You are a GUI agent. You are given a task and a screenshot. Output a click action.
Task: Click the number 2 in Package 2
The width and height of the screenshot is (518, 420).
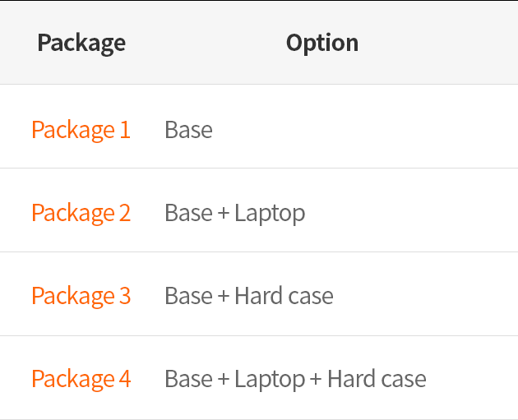coord(125,213)
